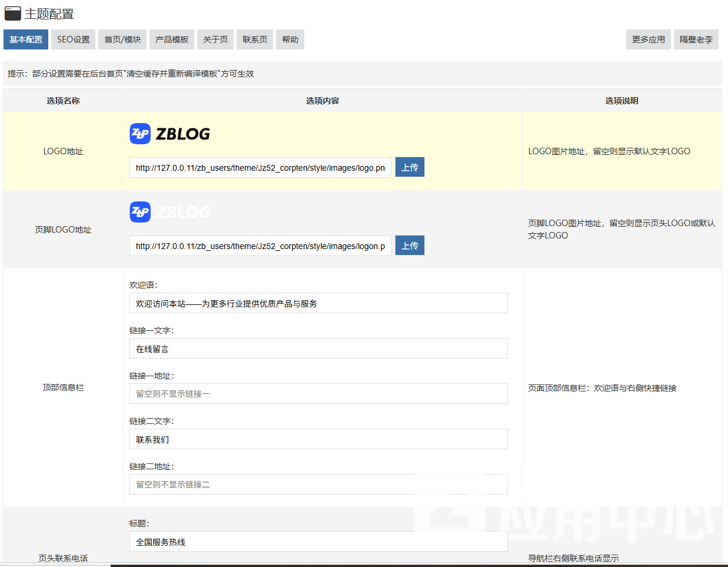The height and width of the screenshot is (567, 728).
Task: Switch to the 基本配置 tab
Action: (26, 39)
